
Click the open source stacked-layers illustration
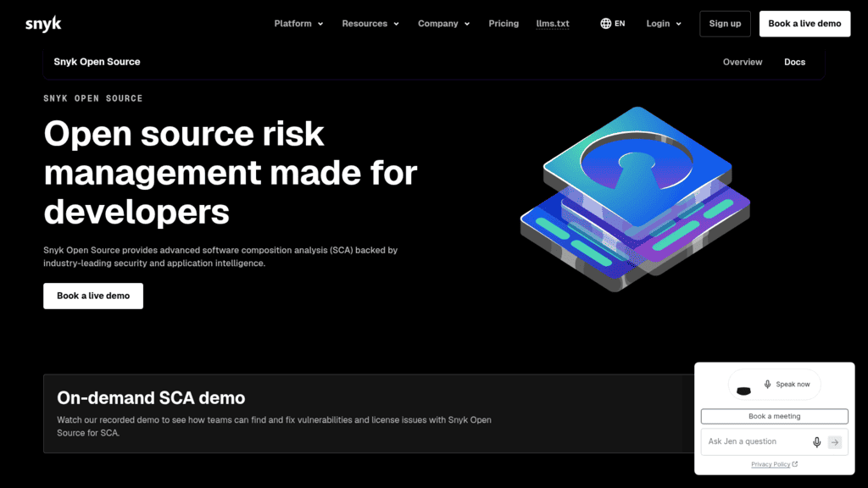[x=635, y=198]
